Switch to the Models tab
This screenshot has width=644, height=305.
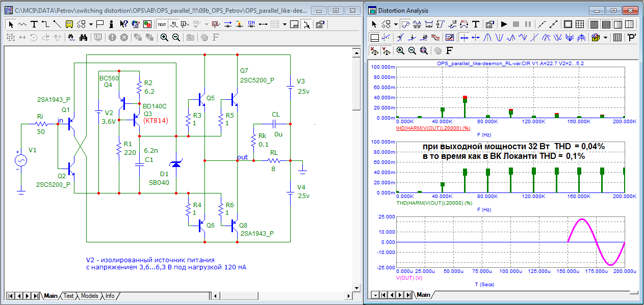click(89, 295)
